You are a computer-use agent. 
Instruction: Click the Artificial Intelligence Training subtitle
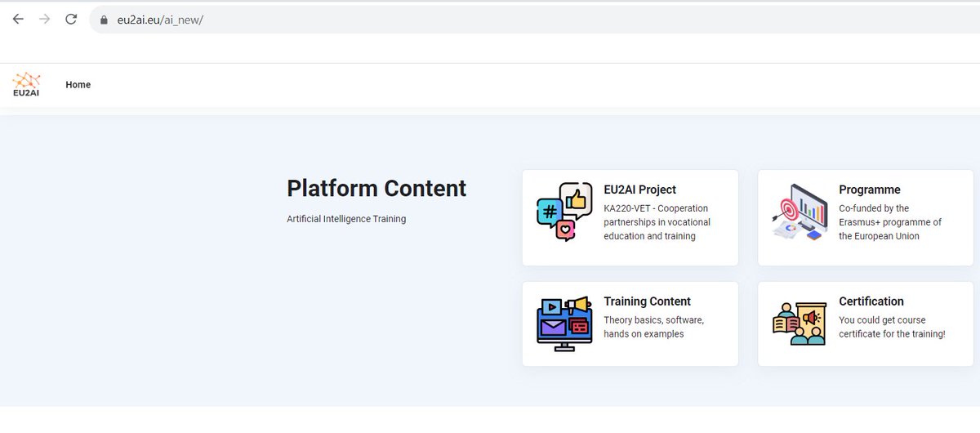pyautogui.click(x=346, y=219)
